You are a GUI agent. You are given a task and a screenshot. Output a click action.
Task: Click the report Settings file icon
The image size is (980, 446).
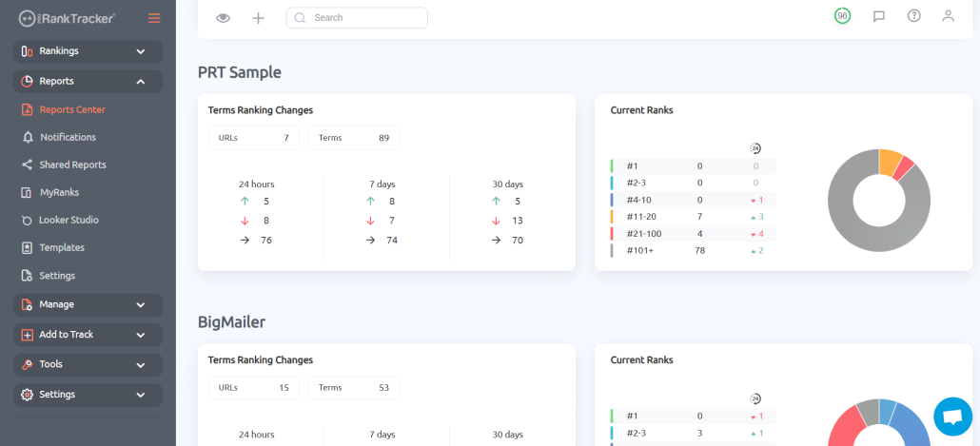click(27, 276)
